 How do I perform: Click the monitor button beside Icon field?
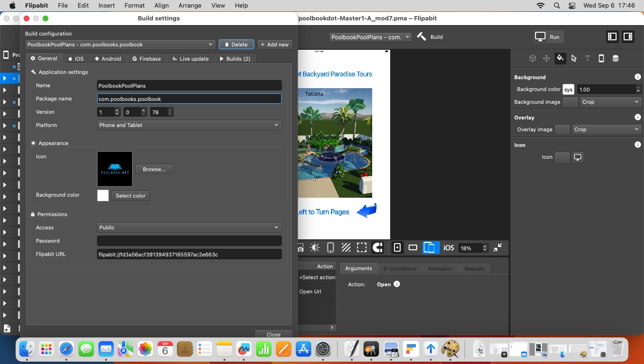pyautogui.click(x=578, y=157)
